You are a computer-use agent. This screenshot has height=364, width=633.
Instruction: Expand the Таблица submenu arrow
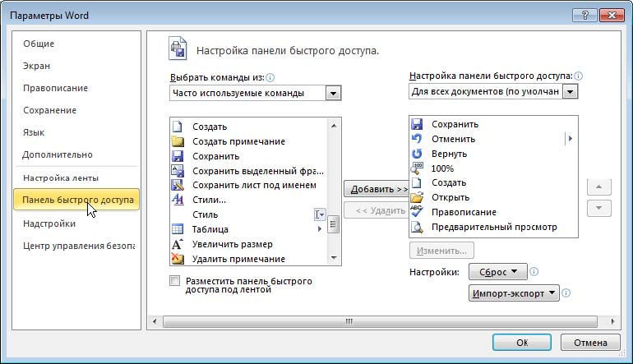pyautogui.click(x=320, y=229)
